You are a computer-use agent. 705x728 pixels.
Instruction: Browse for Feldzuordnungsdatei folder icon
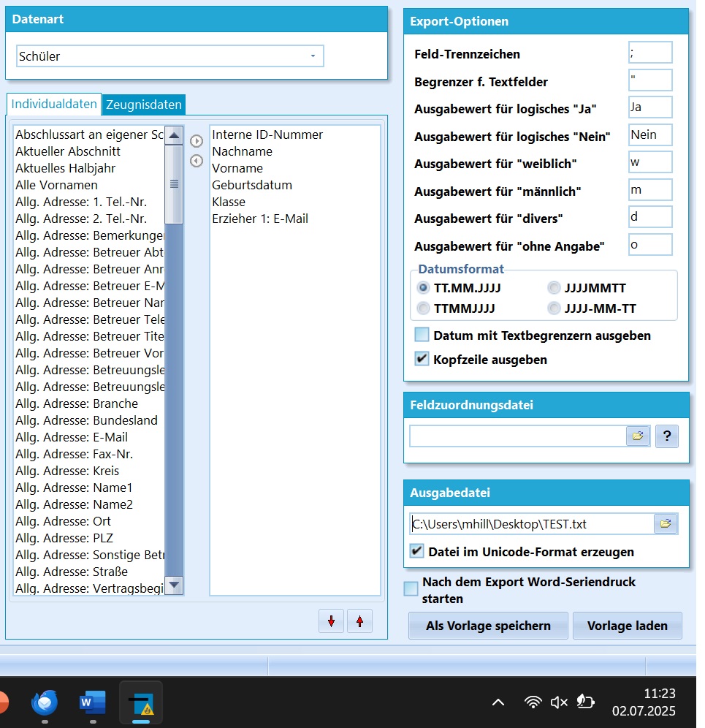pyautogui.click(x=638, y=436)
